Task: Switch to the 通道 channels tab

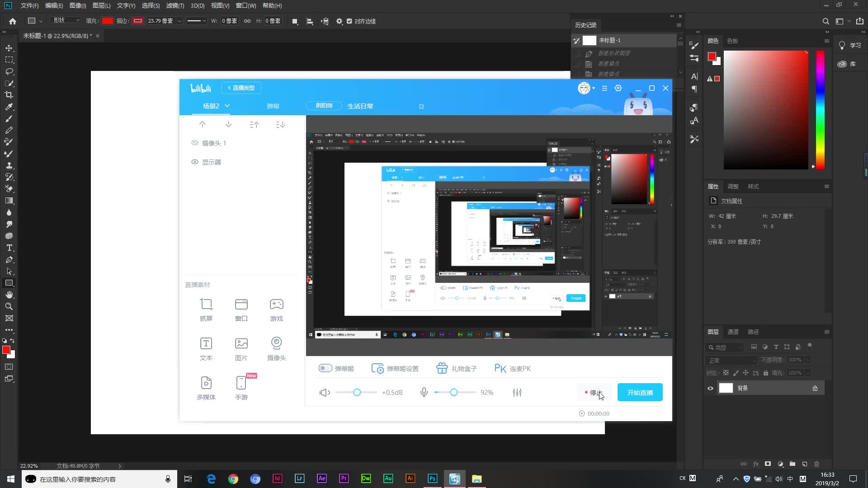Action: [x=733, y=332]
